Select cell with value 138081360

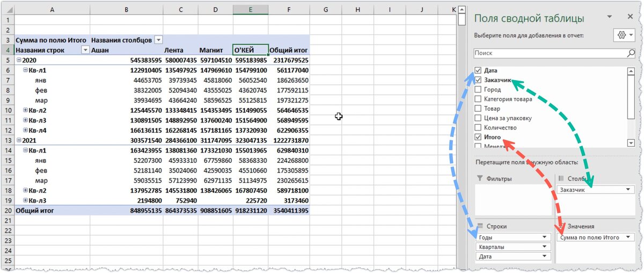180,150
